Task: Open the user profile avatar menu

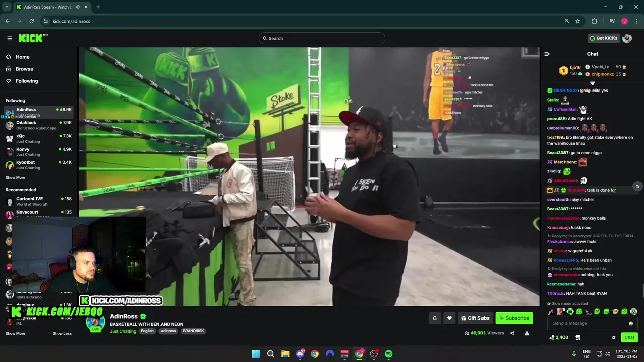Action: 627,38
